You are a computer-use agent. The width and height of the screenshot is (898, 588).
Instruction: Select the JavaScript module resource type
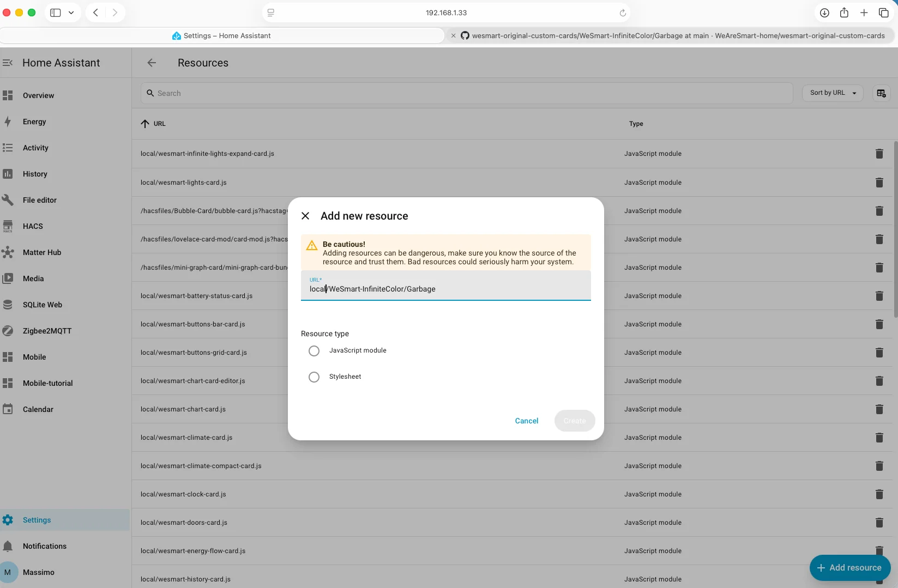[314, 351]
